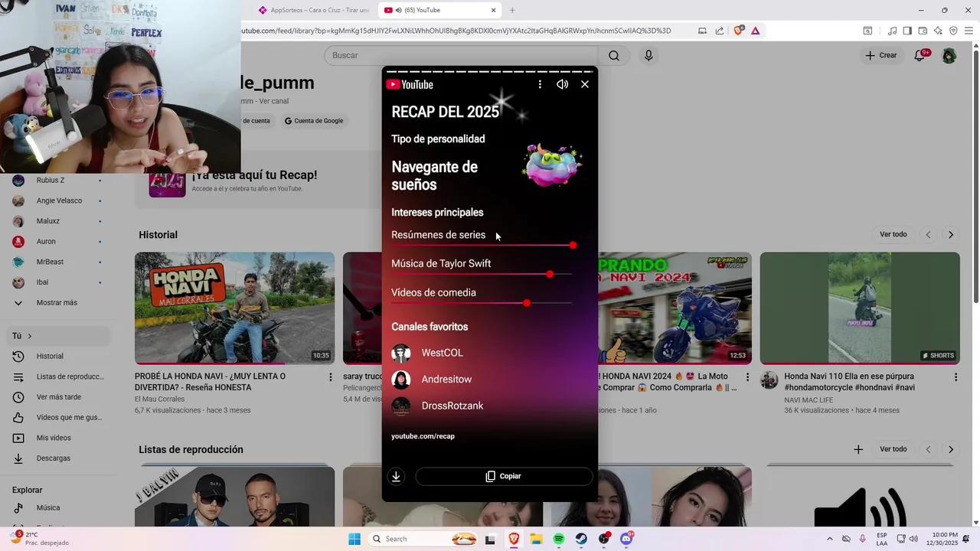Click the magnifier search button
The height and width of the screenshot is (551, 980).
tap(614, 55)
